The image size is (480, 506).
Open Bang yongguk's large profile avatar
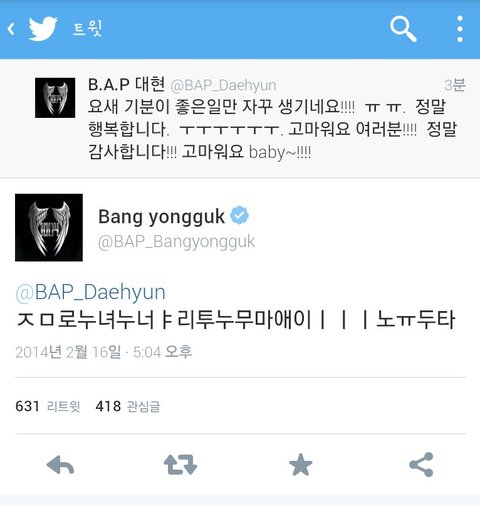49,227
